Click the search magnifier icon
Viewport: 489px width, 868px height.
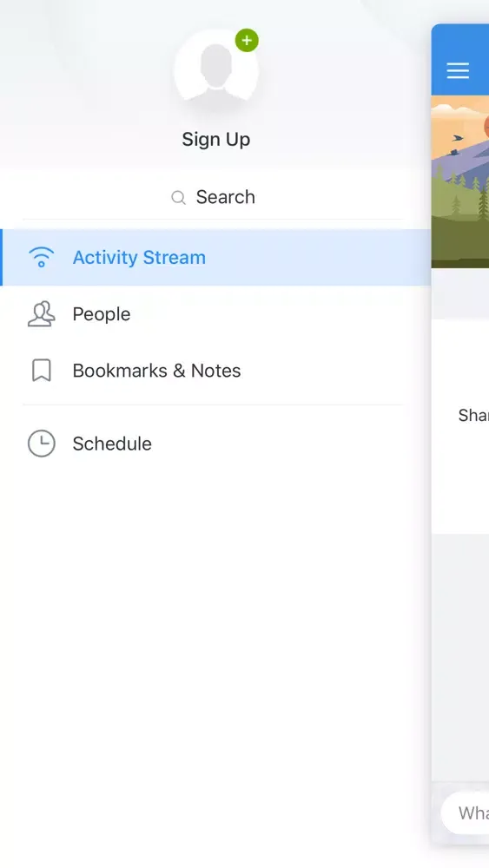click(178, 198)
